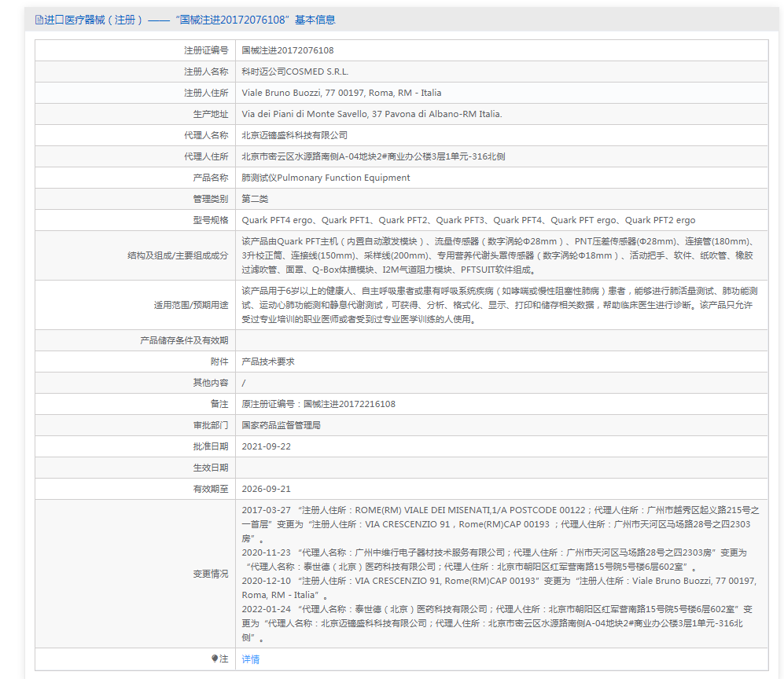
Task: Click the management category value 第二类
Action: coord(255,199)
